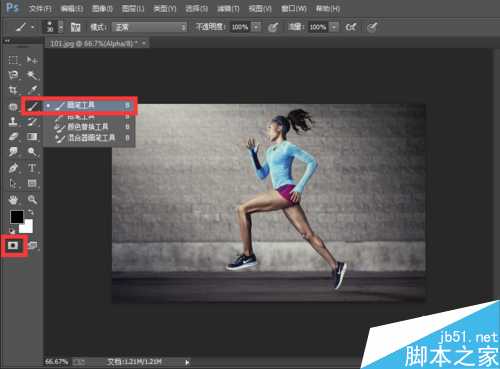500x369 pixels.
Task: Open the blending mode dropdown
Action: (x=149, y=27)
